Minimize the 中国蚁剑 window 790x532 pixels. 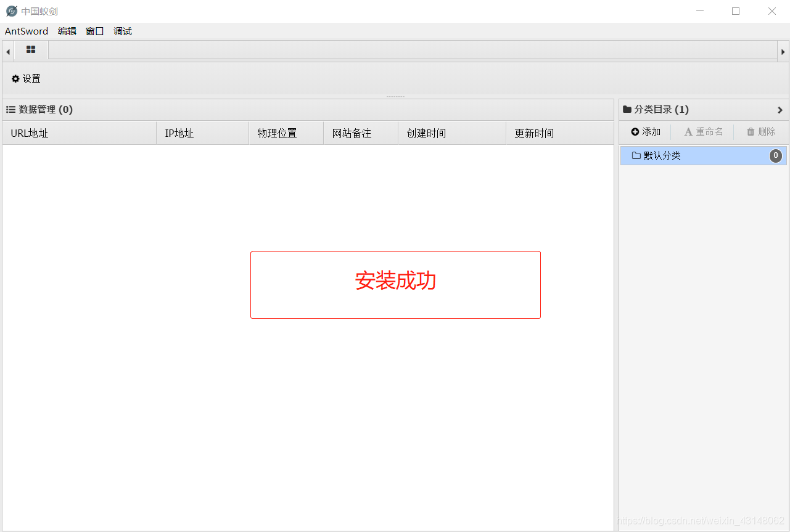[x=700, y=11]
